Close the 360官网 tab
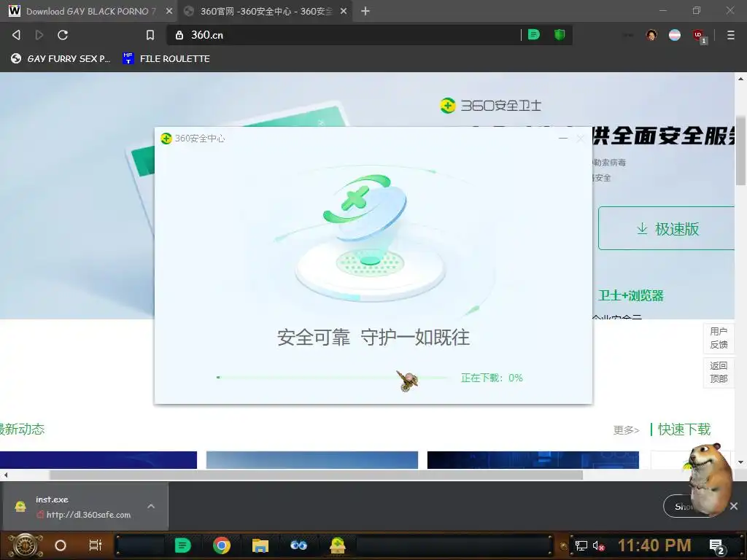The image size is (747, 560). [344, 11]
